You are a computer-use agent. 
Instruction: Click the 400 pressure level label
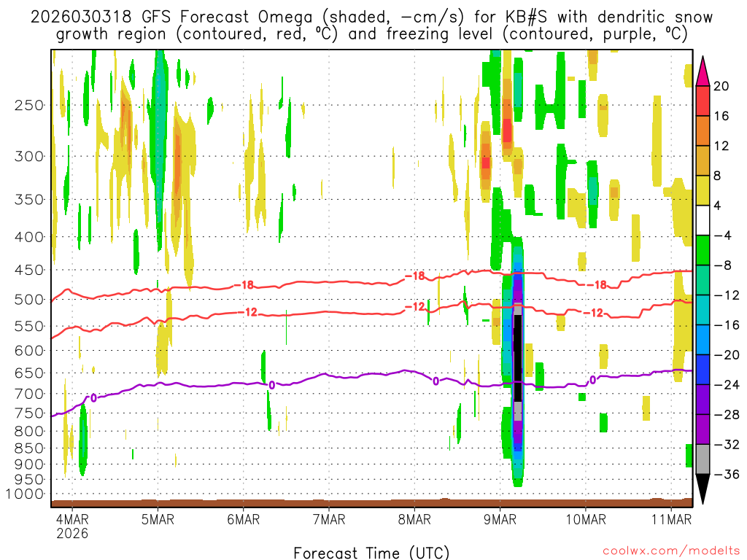pos(29,237)
